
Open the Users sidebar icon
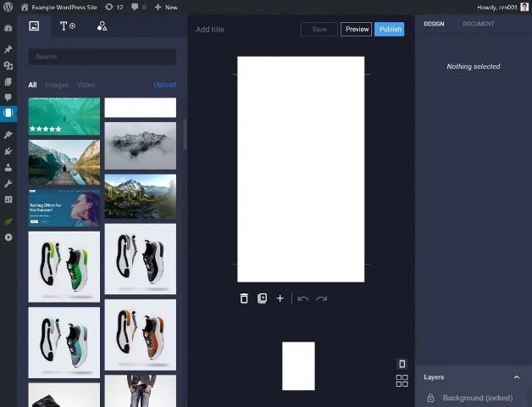[8, 168]
